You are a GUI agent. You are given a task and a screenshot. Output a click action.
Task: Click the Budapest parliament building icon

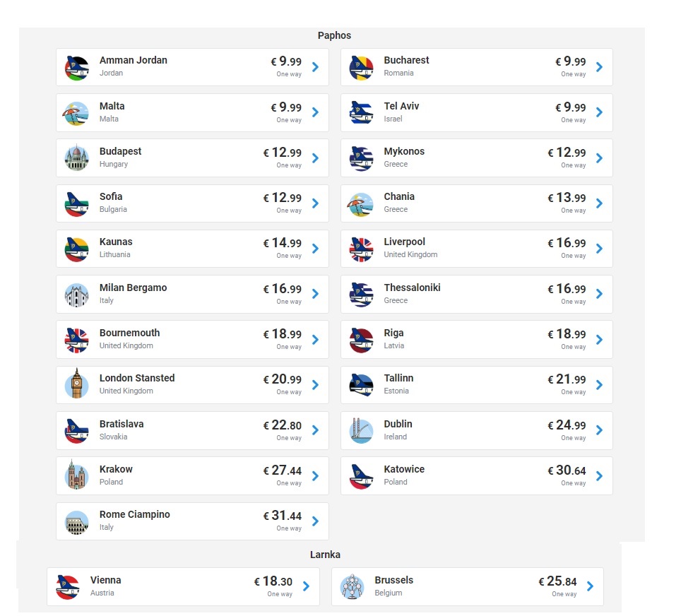[x=77, y=158]
